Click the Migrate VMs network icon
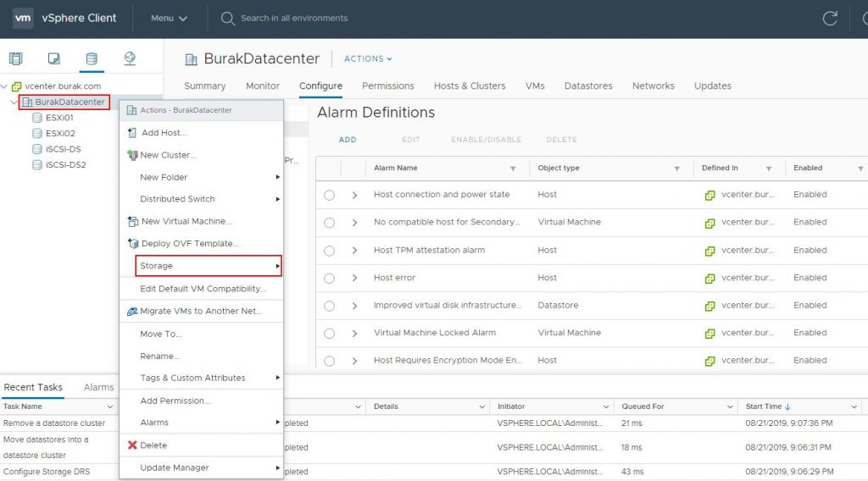The width and height of the screenshot is (868, 481). click(x=132, y=312)
